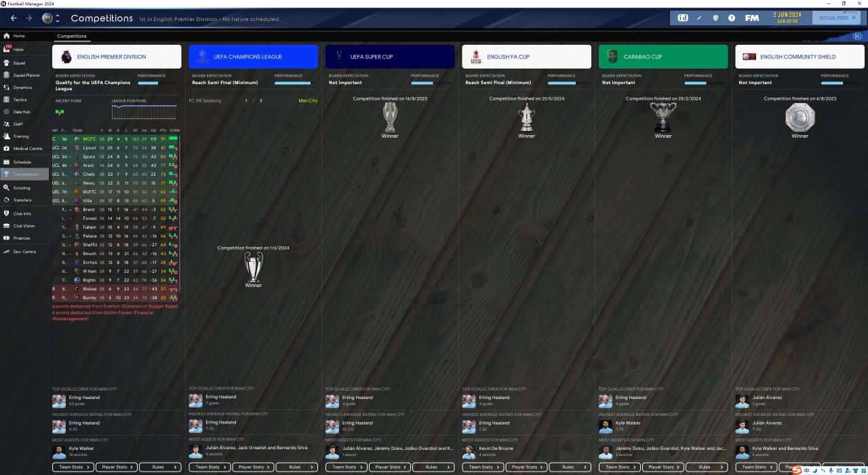This screenshot has height=475, width=868.
Task: Open the UEFA Super Cup header
Action: [x=390, y=57]
